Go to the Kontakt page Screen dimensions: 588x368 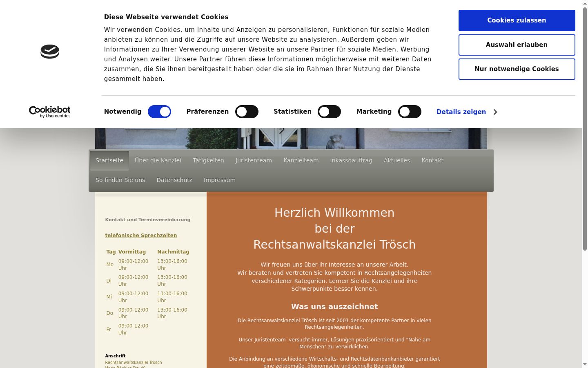point(432,160)
